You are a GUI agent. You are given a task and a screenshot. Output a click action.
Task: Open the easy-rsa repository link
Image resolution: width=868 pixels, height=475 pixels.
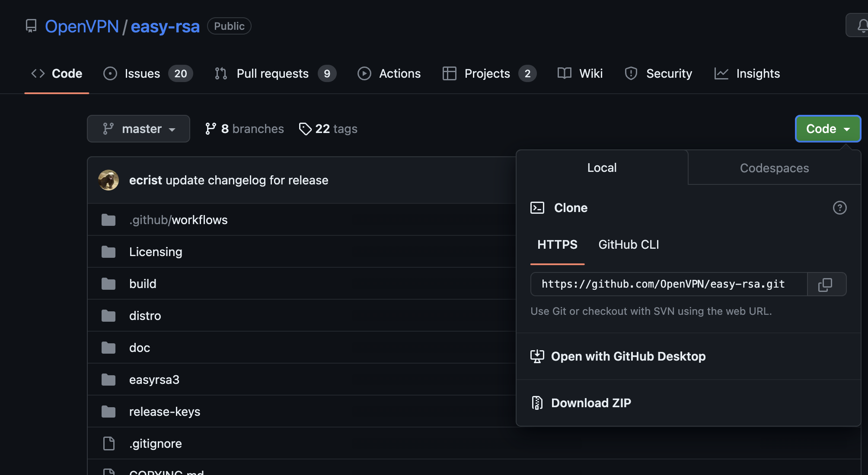click(165, 26)
